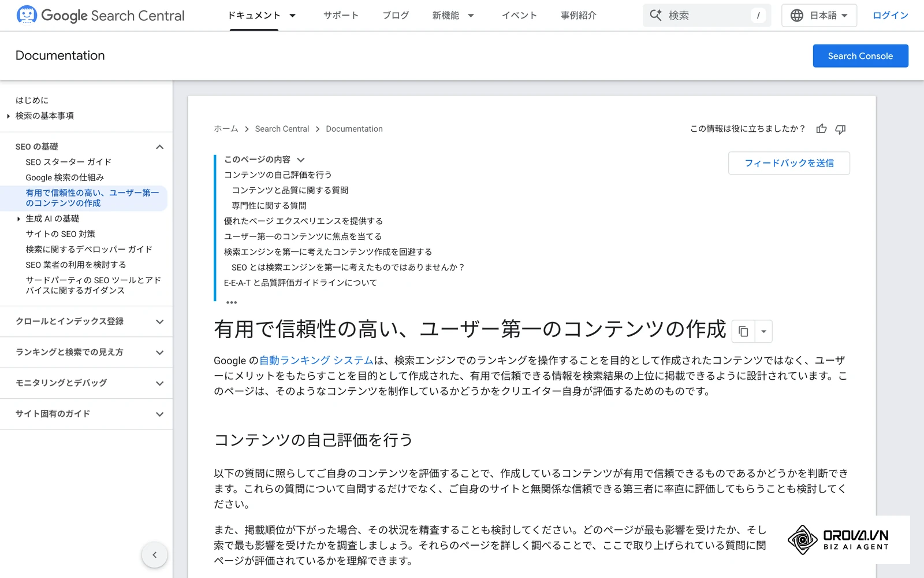924x578 pixels.
Task: Click フィードバックを送信 button
Action: click(x=789, y=163)
